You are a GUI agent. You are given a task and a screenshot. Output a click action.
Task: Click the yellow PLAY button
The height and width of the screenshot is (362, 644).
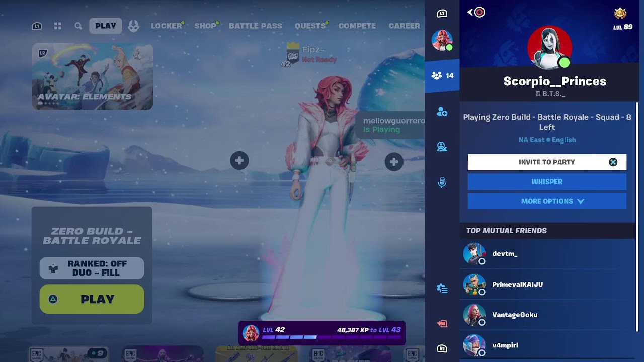coord(92,299)
